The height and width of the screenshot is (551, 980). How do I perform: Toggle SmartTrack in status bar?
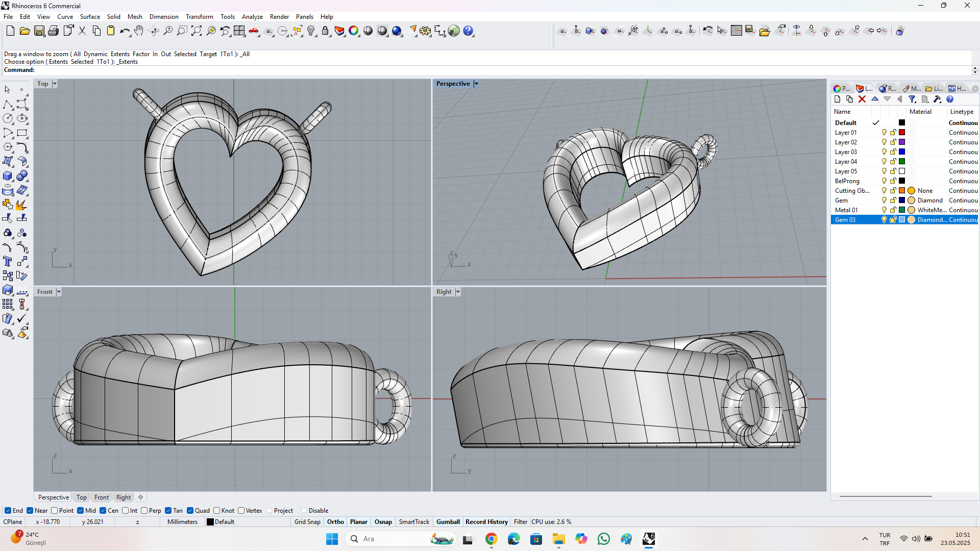(x=414, y=522)
